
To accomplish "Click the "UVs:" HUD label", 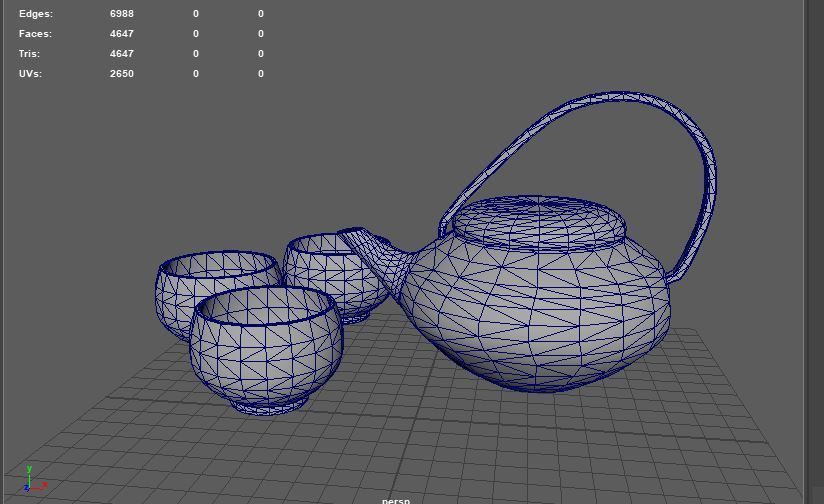I will (x=30, y=74).
